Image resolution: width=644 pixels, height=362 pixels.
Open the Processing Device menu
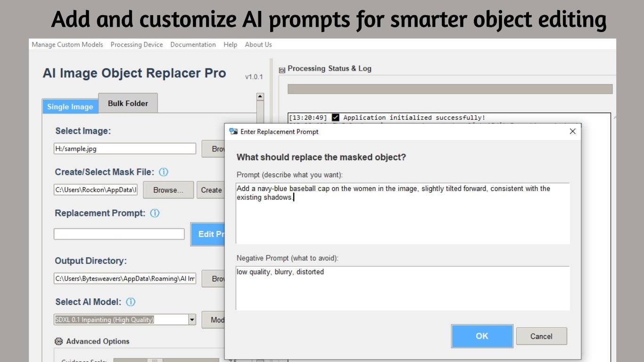tap(137, 44)
